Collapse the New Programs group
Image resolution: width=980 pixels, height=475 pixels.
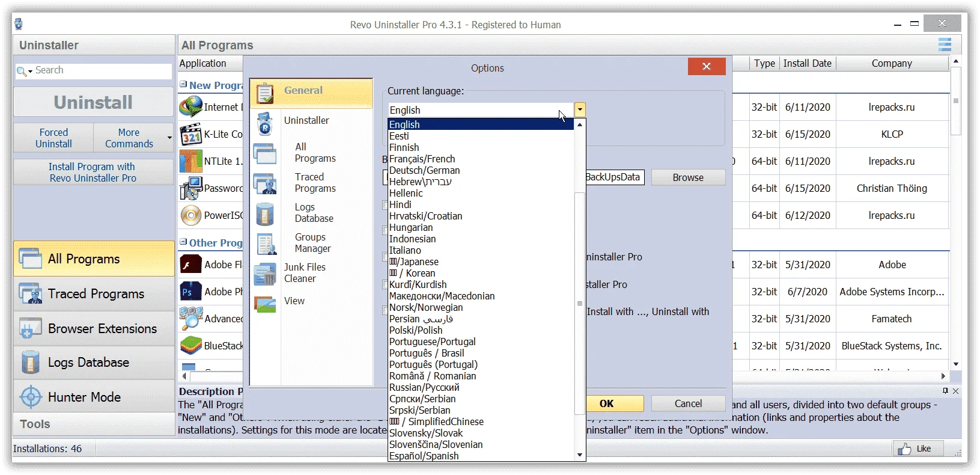coord(183,85)
